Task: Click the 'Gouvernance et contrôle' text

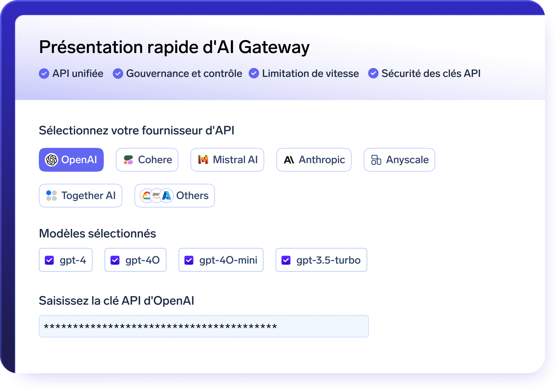Action: click(x=184, y=73)
